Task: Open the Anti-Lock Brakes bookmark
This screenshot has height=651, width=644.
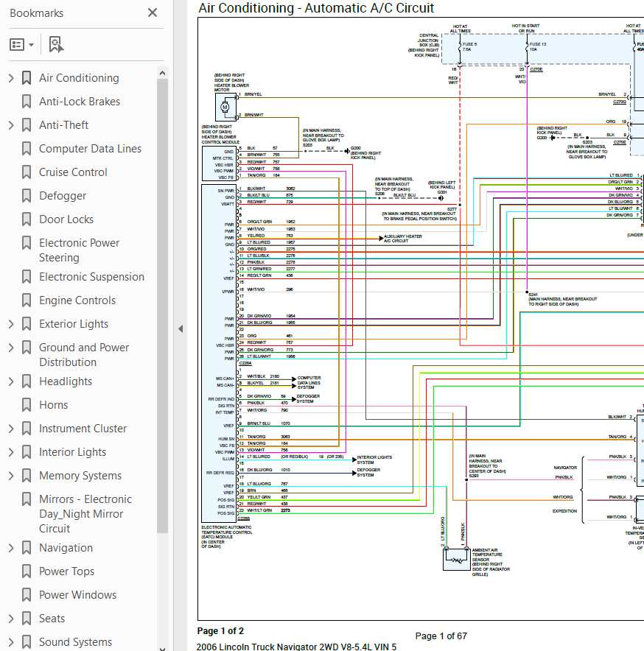Action: click(x=80, y=102)
